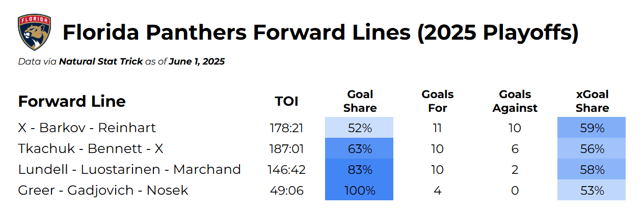This screenshot has width=644, height=214.
Task: Select the TOI column header
Action: 287,101
